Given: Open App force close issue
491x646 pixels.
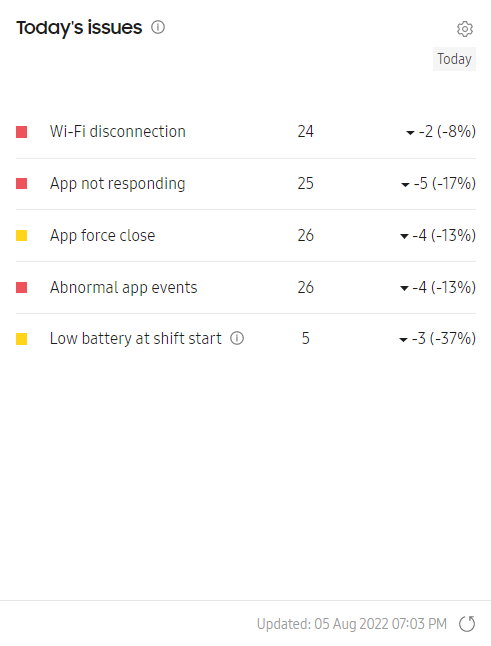Looking at the screenshot, I should (246, 236).
